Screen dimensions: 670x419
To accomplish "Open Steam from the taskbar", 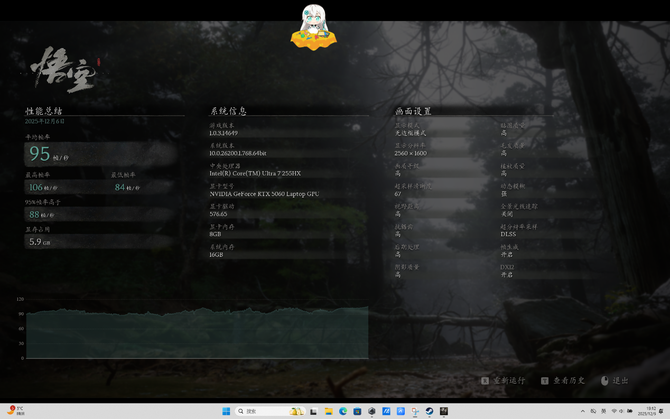I will tap(429, 411).
